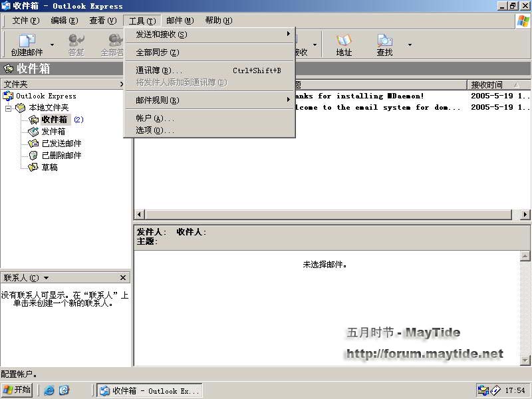Click the message list horizontal scrollbar right arrow
Image resolution: width=532 pixels, height=399 pixels.
click(525, 214)
